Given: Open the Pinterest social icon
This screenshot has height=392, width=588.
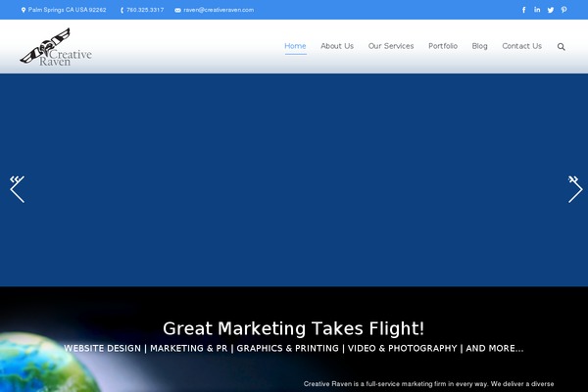Looking at the screenshot, I should click(564, 10).
